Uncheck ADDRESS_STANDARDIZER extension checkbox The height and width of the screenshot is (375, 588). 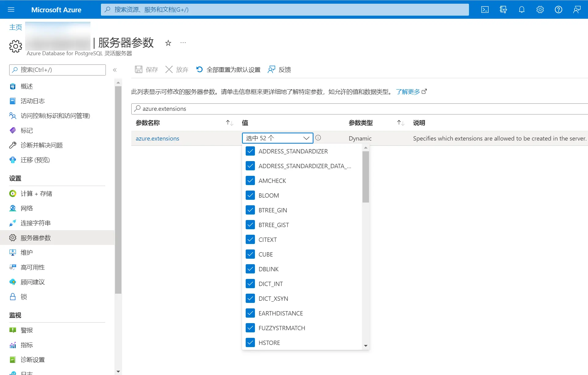point(250,151)
